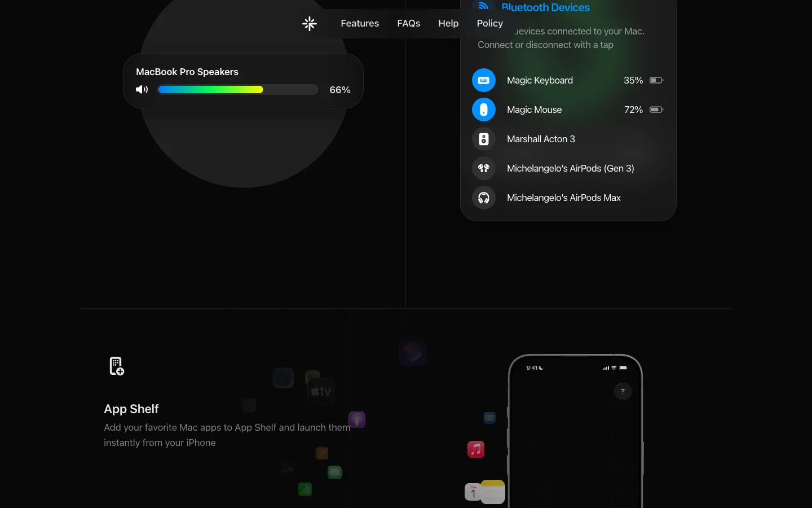Screen dimensions: 812x508
Task: Click the site logo in the navigation bar
Action: [x=310, y=24]
